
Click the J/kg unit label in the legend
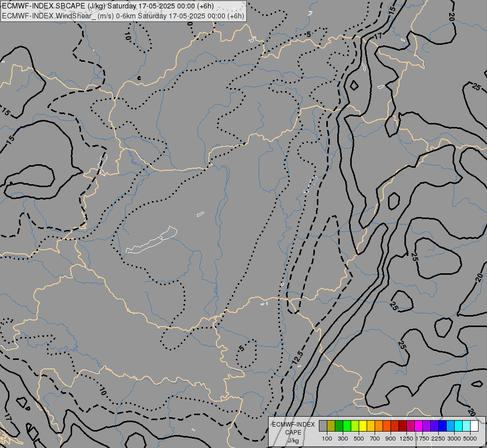[x=293, y=441]
